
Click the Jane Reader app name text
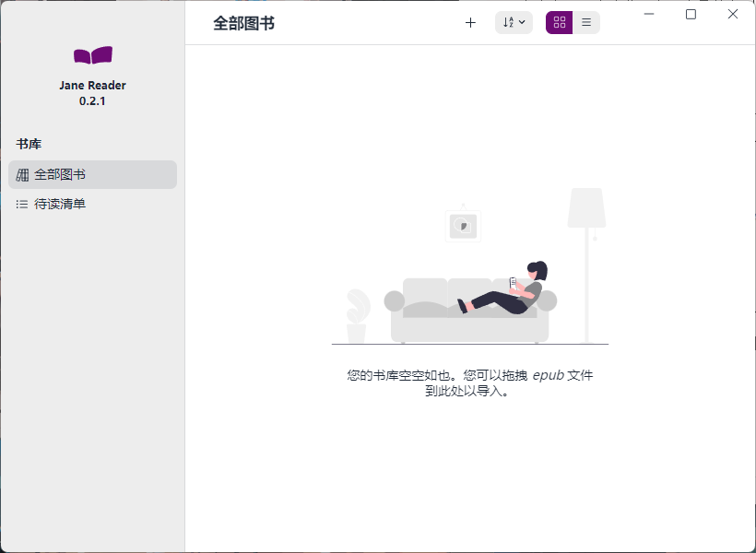92,85
